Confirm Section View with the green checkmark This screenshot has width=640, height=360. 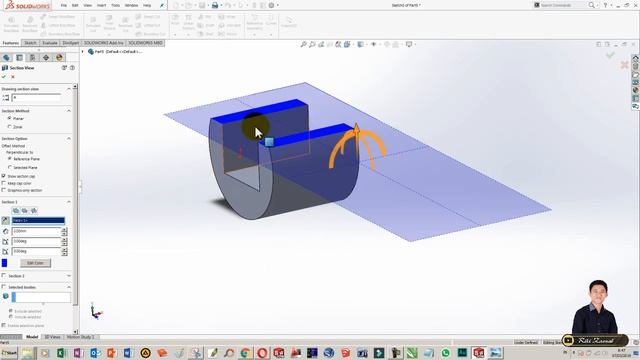tap(4, 77)
